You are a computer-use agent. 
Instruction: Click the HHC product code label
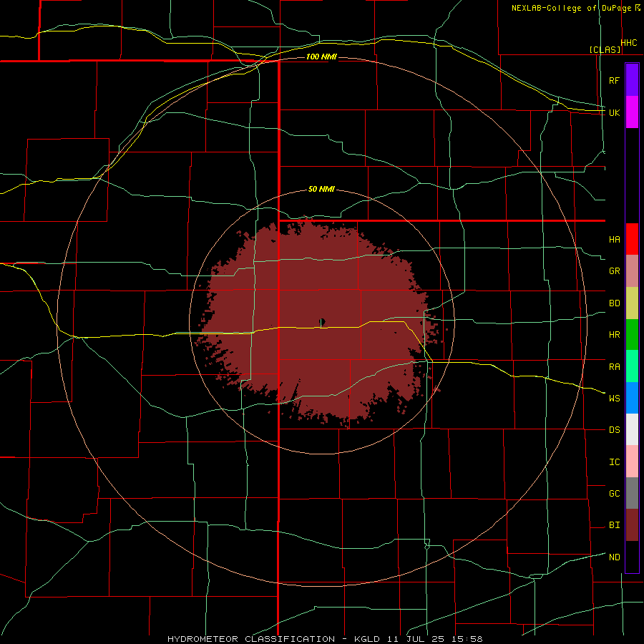coord(629,43)
